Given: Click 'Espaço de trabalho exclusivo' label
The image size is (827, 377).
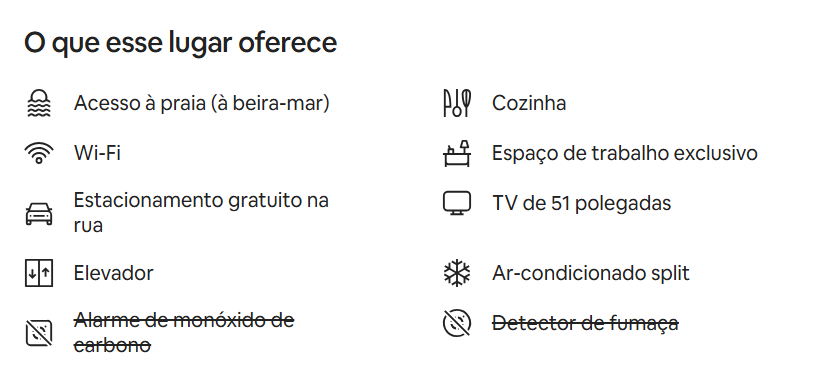Looking at the screenshot, I should [625, 153].
